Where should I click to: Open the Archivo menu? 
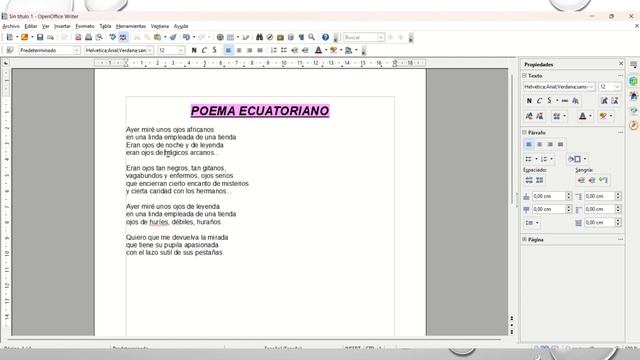11,26
